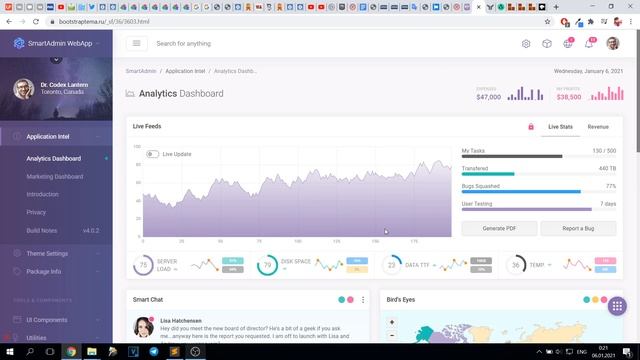
Task: Open Build Notes v4.0.2 in sidebar
Action: pos(56,231)
